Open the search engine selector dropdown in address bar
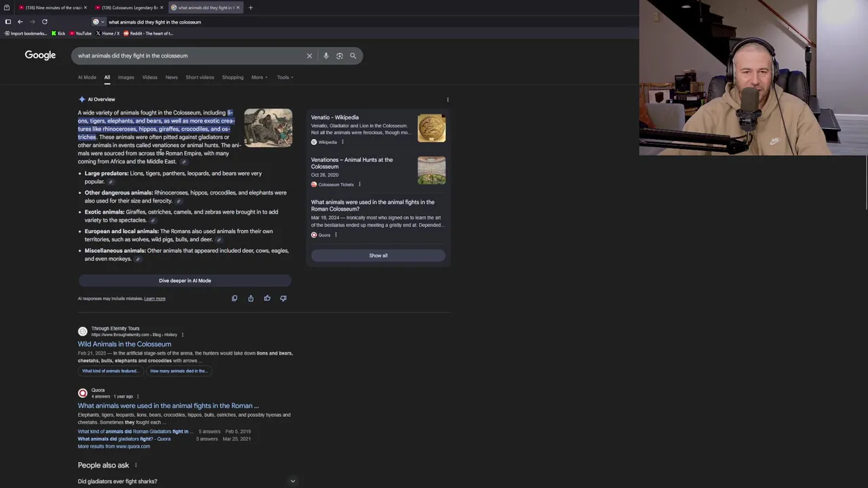The width and height of the screenshot is (868, 488). click(x=98, y=22)
